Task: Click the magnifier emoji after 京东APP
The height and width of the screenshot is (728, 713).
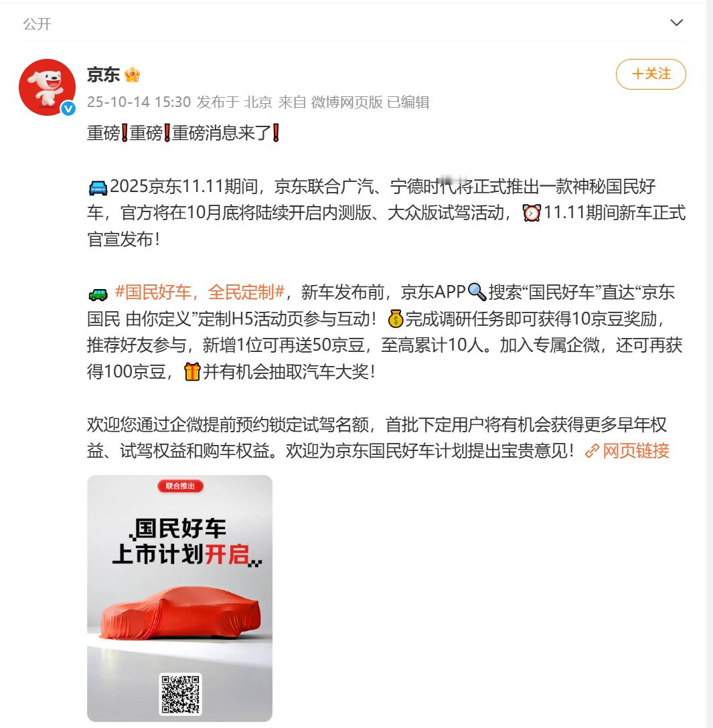Action: (x=477, y=292)
